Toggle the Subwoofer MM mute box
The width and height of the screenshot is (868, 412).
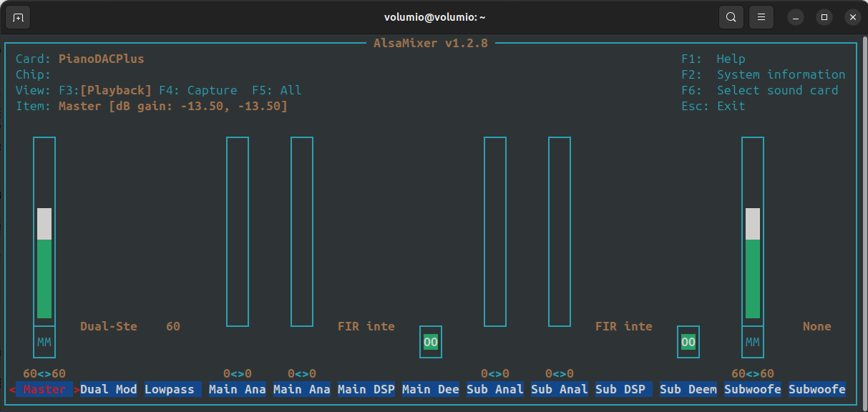[753, 343]
